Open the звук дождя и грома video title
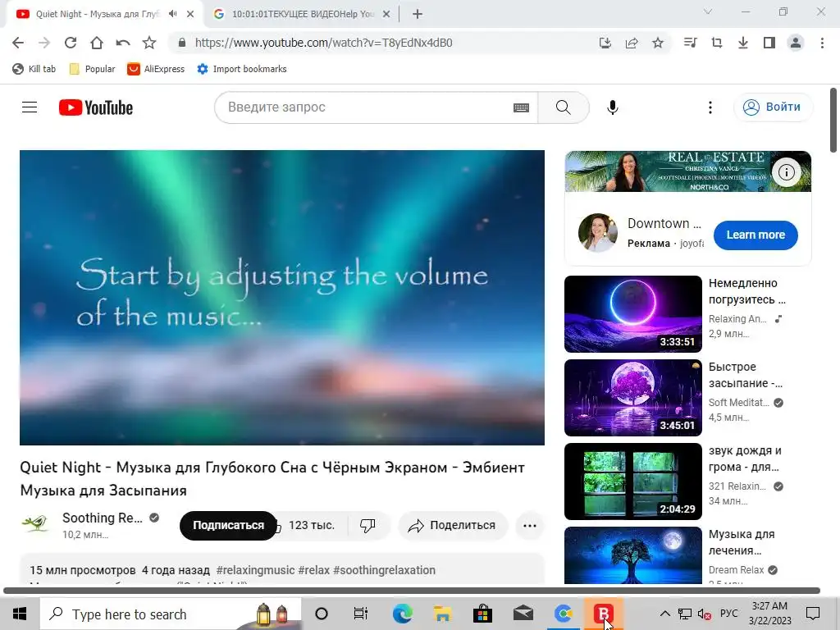Image resolution: width=840 pixels, height=630 pixels. point(745,459)
